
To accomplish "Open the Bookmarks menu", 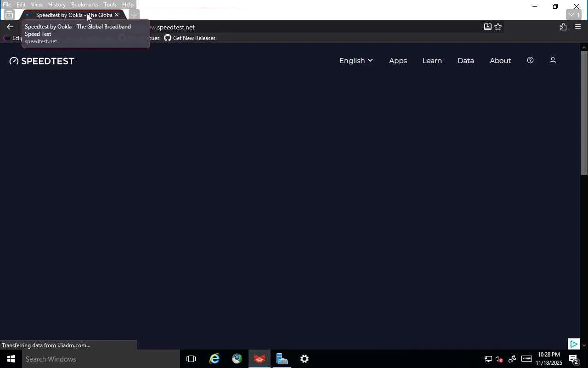I will (x=85, y=5).
